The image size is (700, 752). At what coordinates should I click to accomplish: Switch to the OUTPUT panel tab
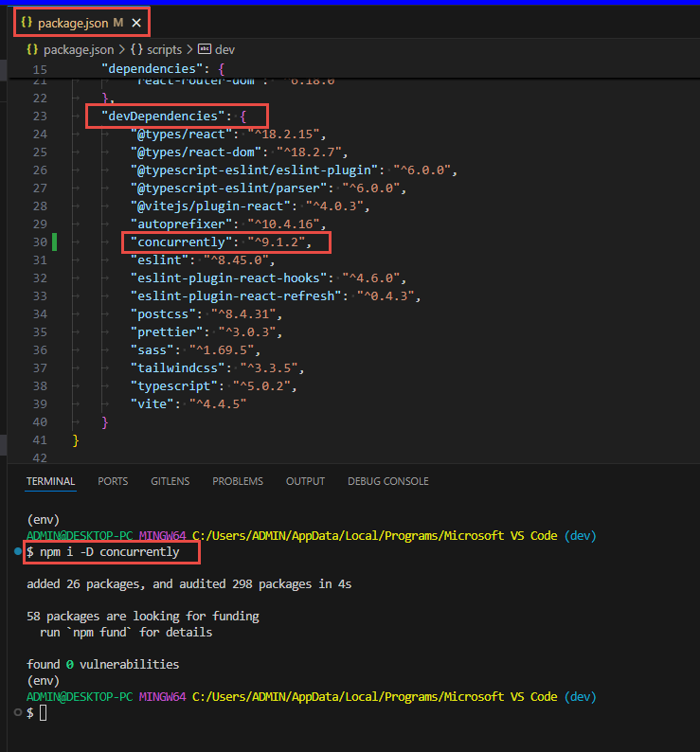[x=305, y=481]
